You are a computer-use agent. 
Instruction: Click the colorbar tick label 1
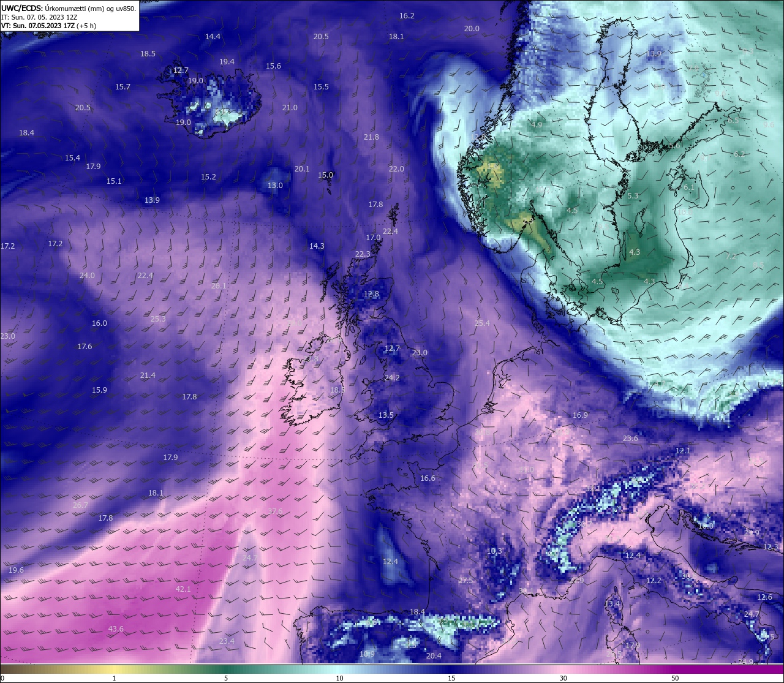[x=115, y=678]
